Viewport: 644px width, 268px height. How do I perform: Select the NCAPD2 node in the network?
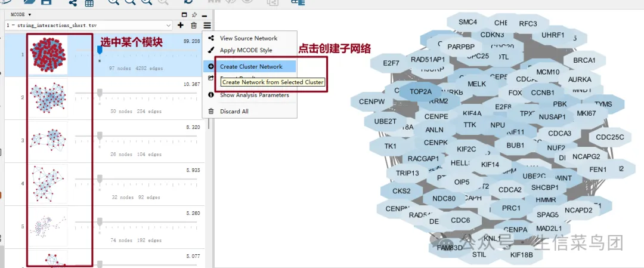pos(578,211)
